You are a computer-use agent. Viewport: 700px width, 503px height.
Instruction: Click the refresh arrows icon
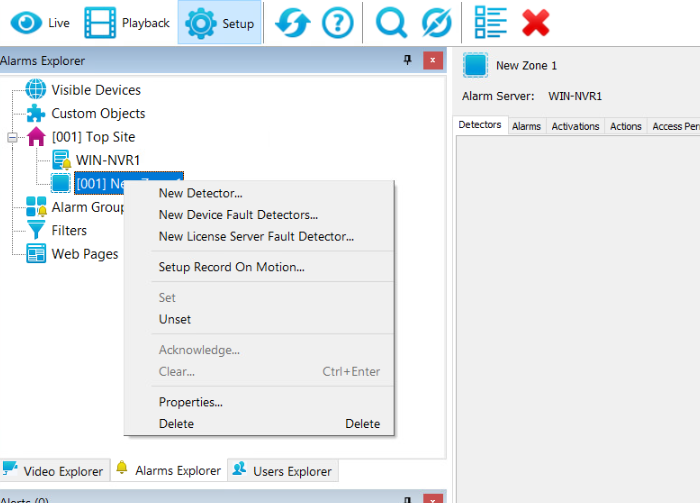pos(292,23)
